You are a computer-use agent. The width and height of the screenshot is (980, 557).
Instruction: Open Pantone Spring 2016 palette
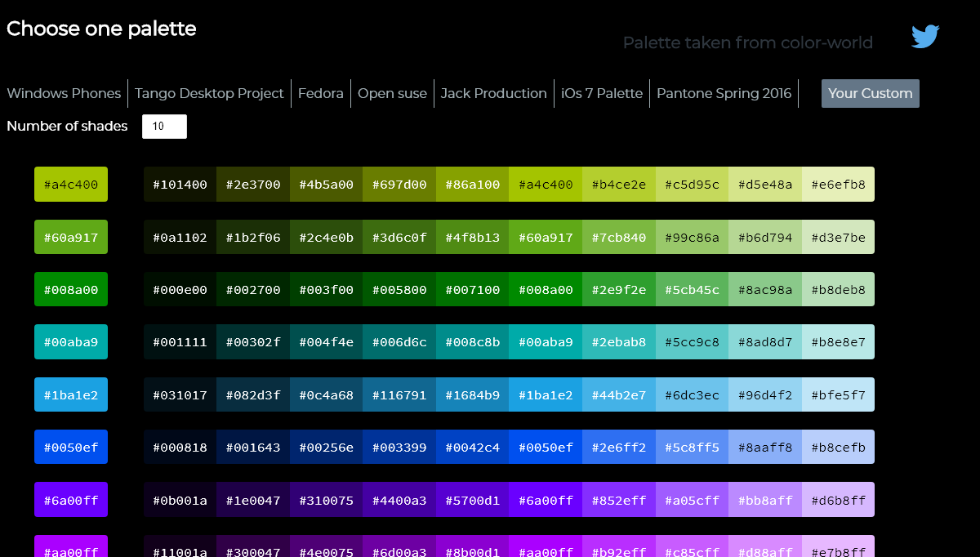(x=724, y=93)
